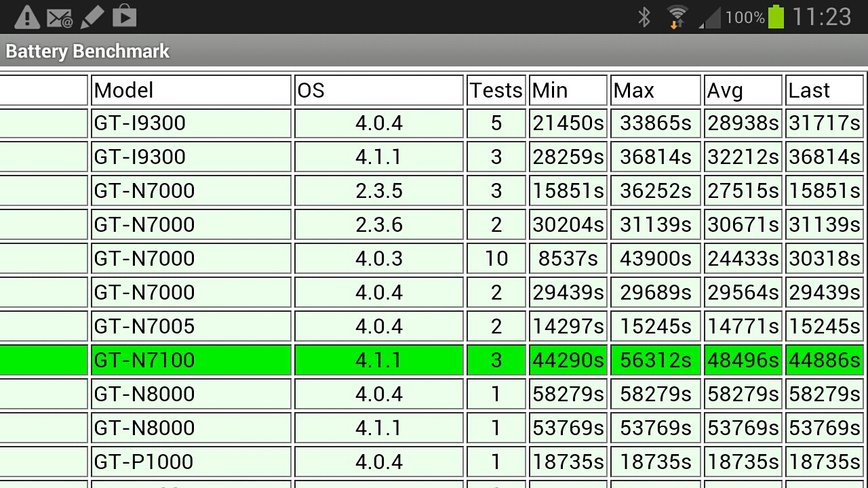This screenshot has width=868, height=488.
Task: Tap the warning triangle notification icon
Action: pyautogui.click(x=26, y=17)
